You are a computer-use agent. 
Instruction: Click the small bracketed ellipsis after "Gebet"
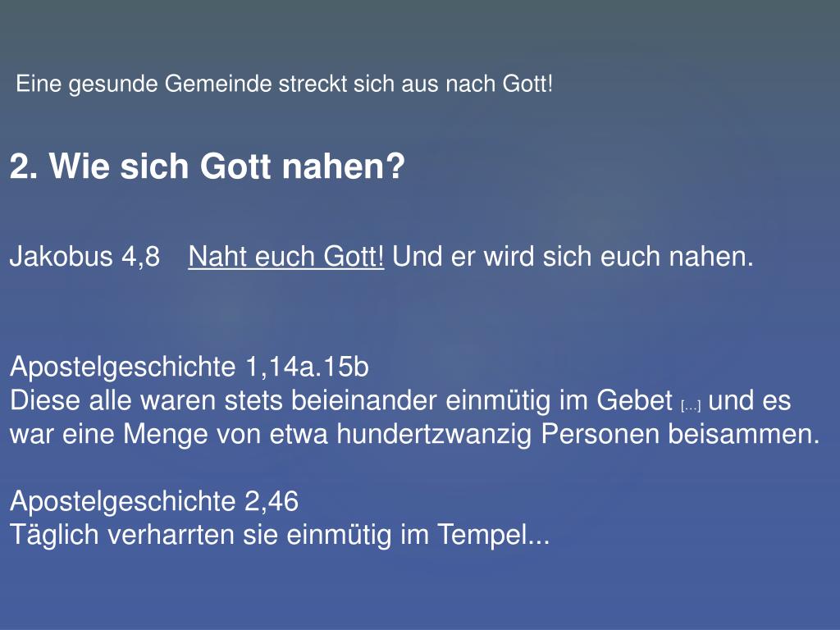691,406
